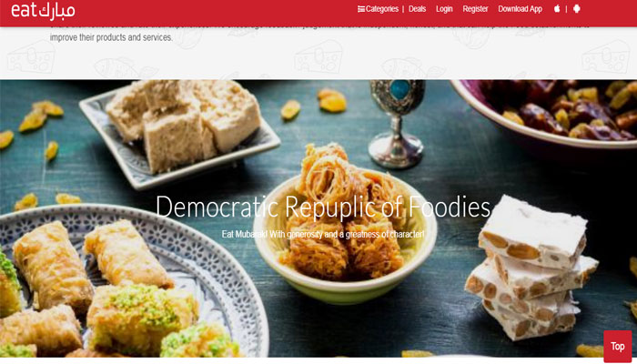The height and width of the screenshot is (364, 637).
Task: Open the Register link
Action: [x=475, y=9]
